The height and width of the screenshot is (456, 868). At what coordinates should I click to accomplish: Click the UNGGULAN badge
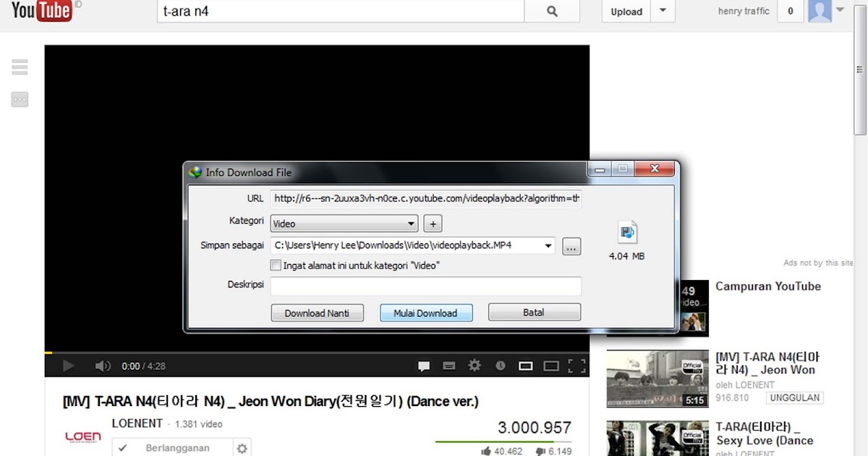796,398
